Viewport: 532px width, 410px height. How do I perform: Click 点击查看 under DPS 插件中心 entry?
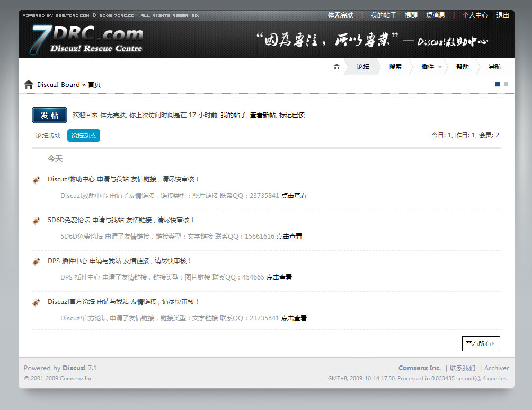coord(279,277)
